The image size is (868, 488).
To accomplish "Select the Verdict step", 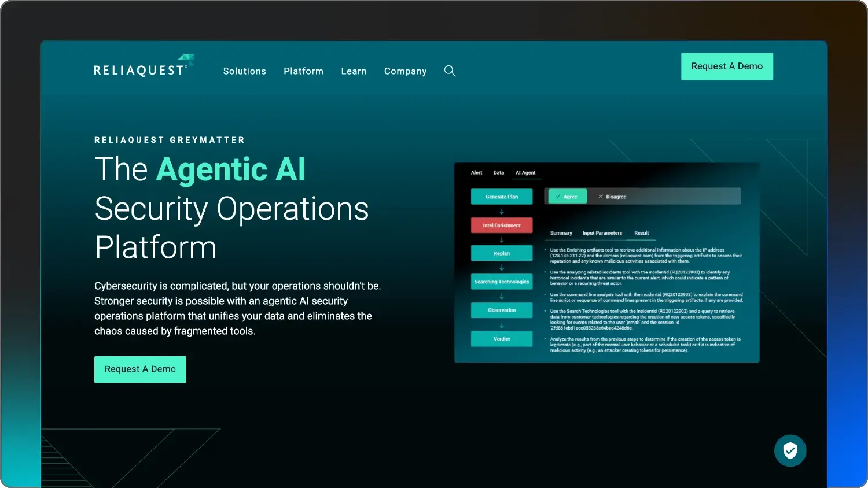I will 501,339.
